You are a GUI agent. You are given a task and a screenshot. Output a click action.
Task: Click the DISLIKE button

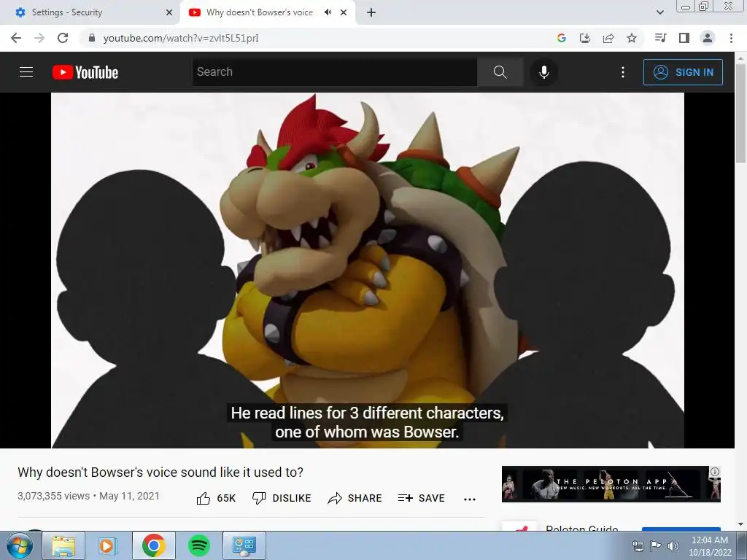282,498
